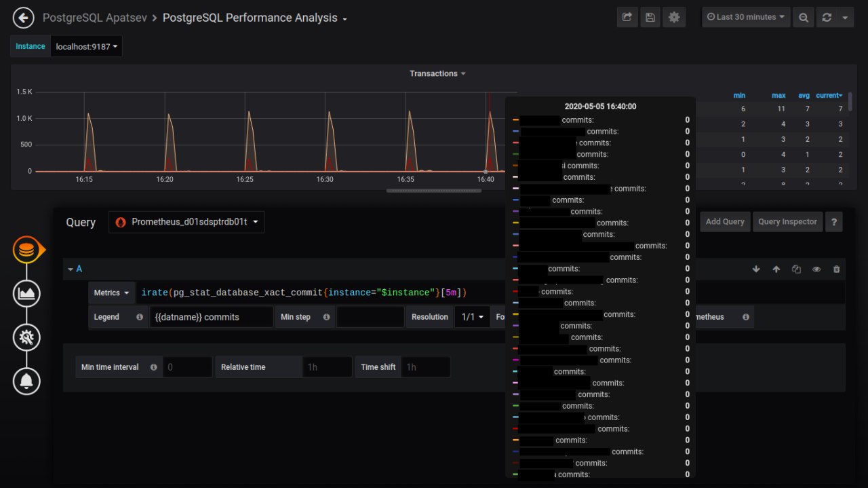Open dashboard settings gear
Image resolution: width=868 pixels, height=488 pixels.
tap(674, 18)
